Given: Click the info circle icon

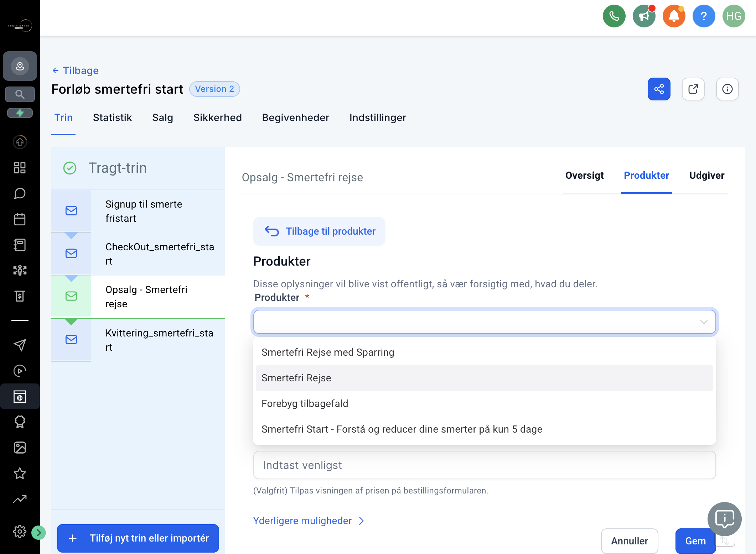Looking at the screenshot, I should [727, 89].
